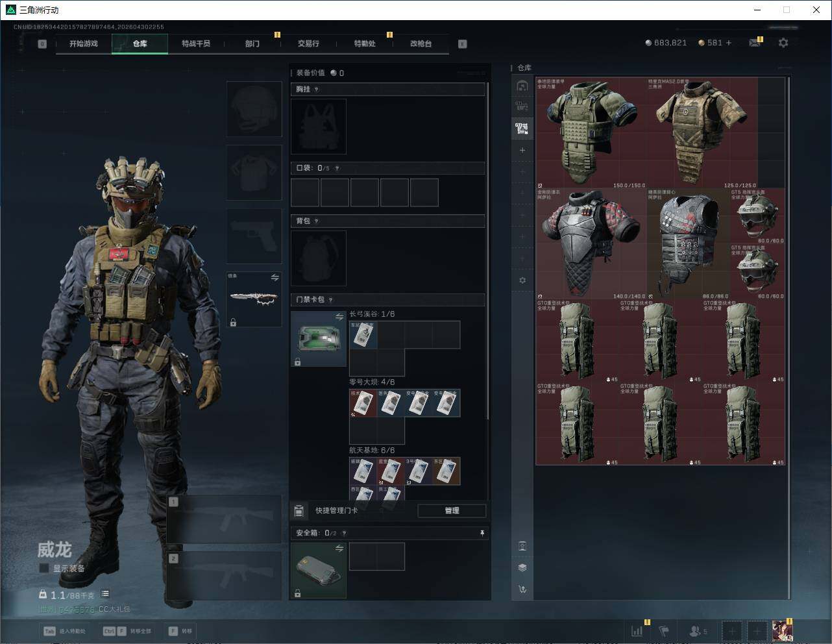832x644 pixels.
Task: Click the 管理 button for keycards
Action: (452, 511)
